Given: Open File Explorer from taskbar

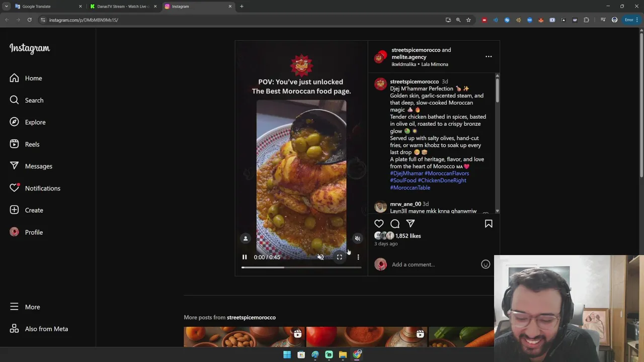Looking at the screenshot, I should [343, 354].
